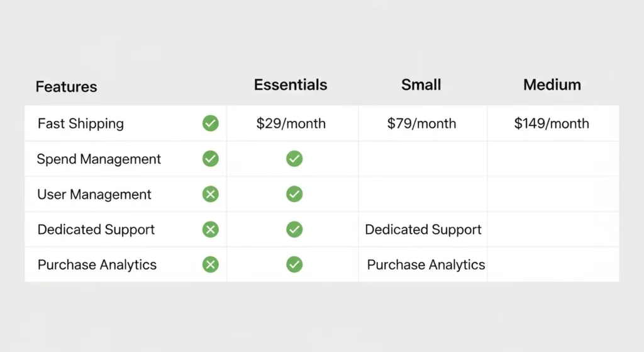Click Essentials checkmark in Spend Management row
Screen dimensions: 644x352
(x=294, y=159)
